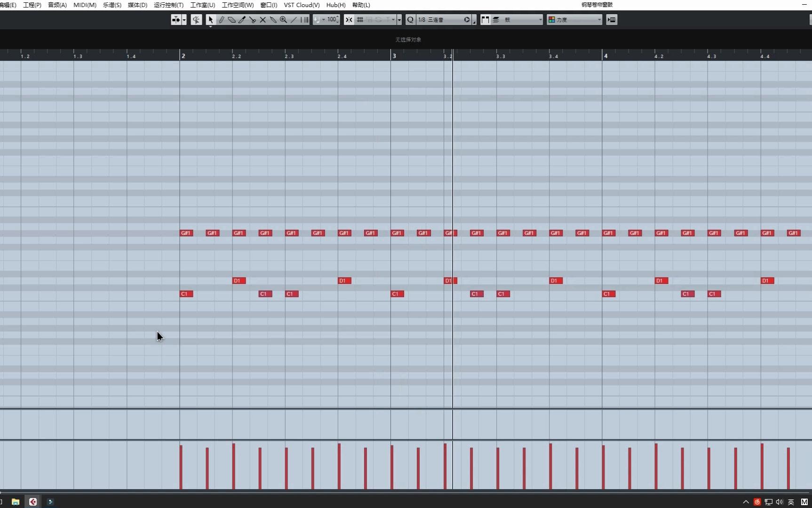Open the Snap type dropdown arrow
The image size is (812, 508).
[399, 20]
